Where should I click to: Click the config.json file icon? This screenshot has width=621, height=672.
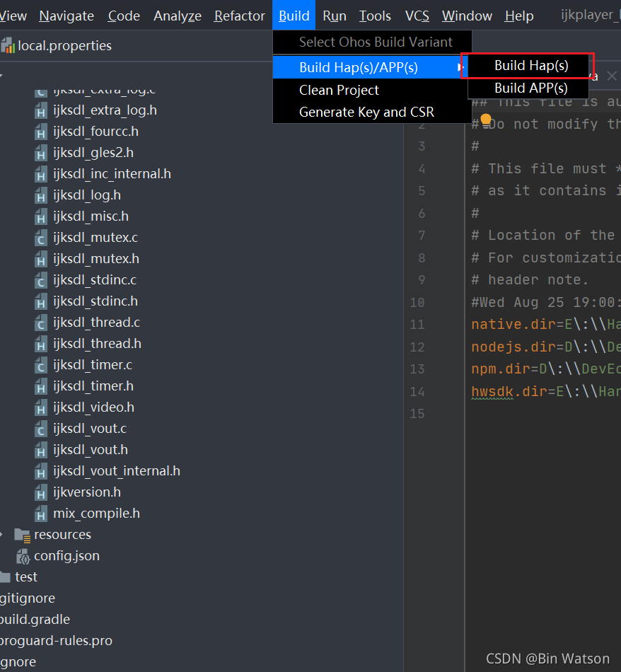pos(23,556)
